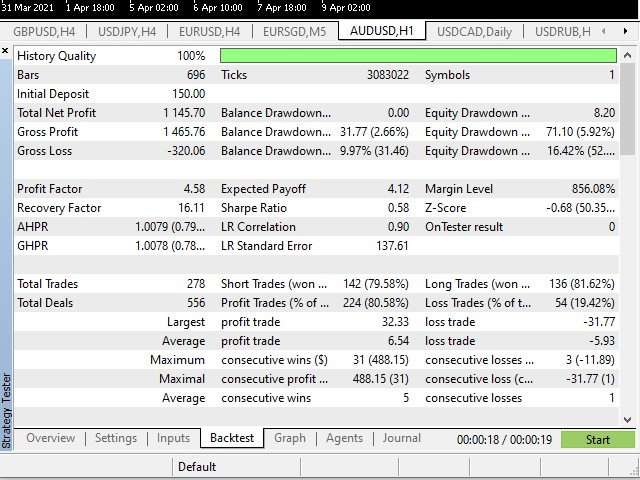Open the Agents tab

pyautogui.click(x=344, y=438)
